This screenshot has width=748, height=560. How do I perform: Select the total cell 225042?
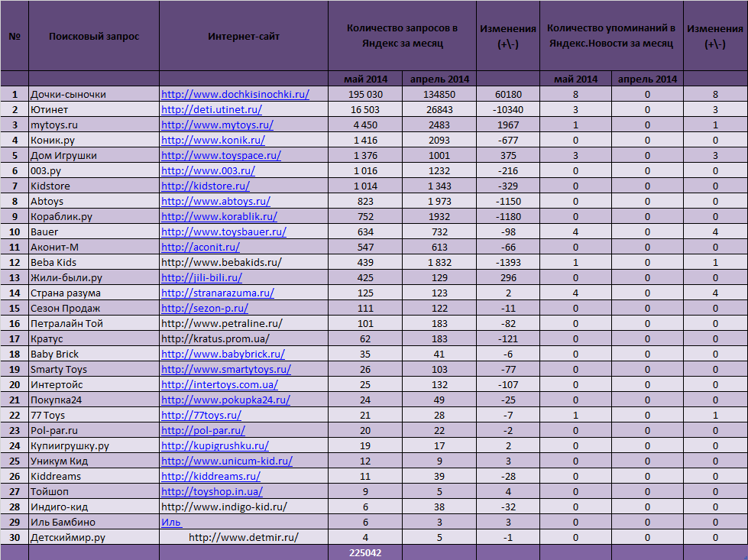(365, 553)
